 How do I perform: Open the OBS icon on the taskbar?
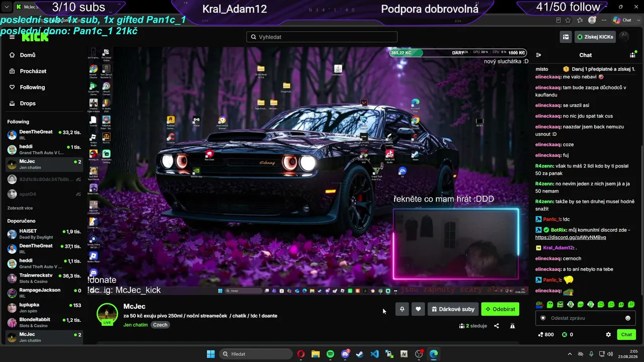[x=419, y=354]
